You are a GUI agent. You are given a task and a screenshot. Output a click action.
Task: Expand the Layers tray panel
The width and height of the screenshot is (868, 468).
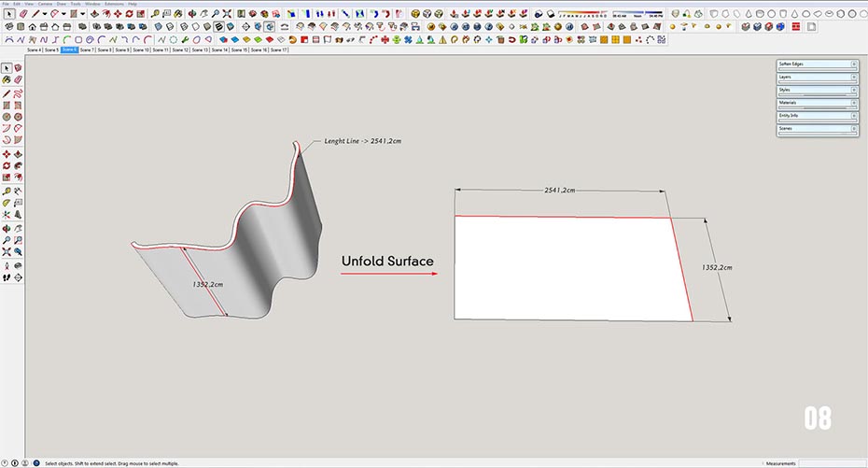point(817,77)
